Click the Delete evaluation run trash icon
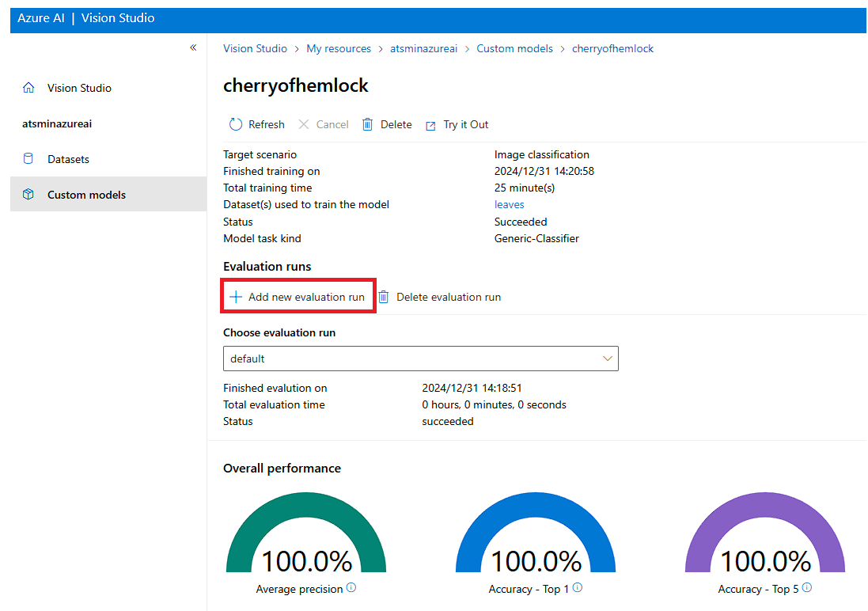Screen dimensions: 868x611 (x=384, y=297)
